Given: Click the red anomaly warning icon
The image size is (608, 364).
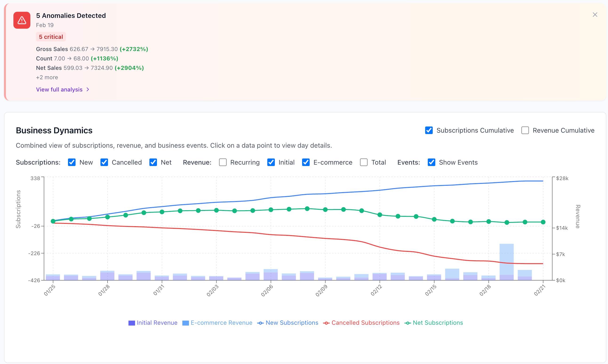Looking at the screenshot, I should (22, 20).
